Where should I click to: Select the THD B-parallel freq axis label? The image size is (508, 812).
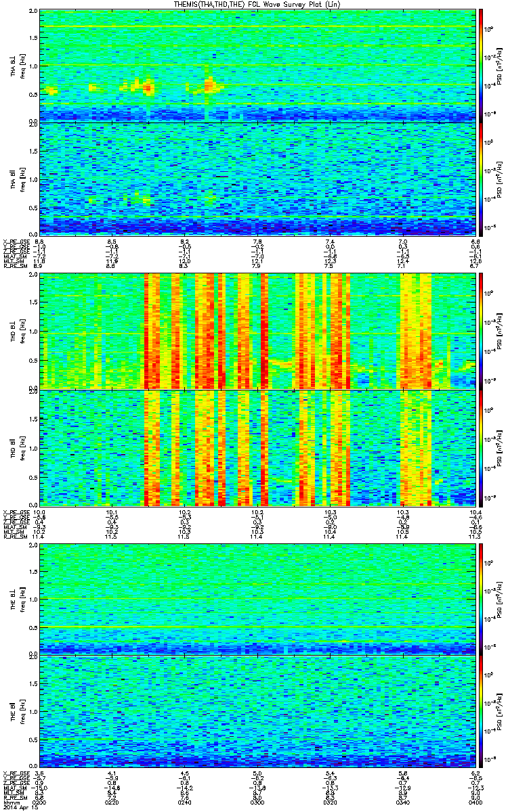tap(16, 447)
